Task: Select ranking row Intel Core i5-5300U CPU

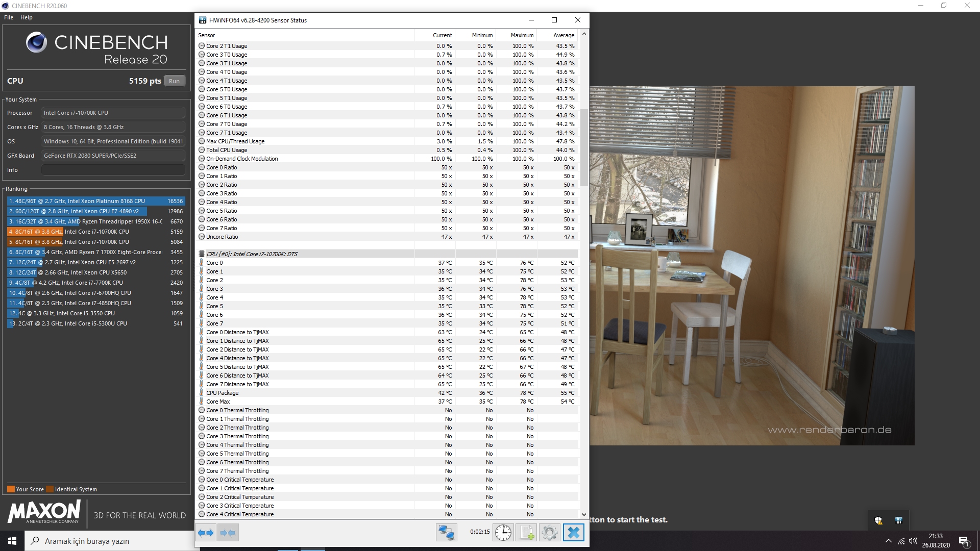Action: click(96, 323)
